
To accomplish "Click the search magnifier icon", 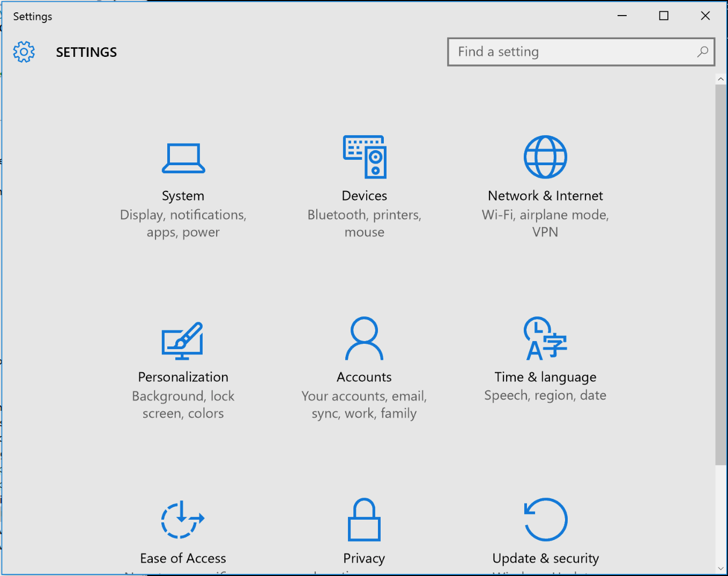I will pos(702,51).
